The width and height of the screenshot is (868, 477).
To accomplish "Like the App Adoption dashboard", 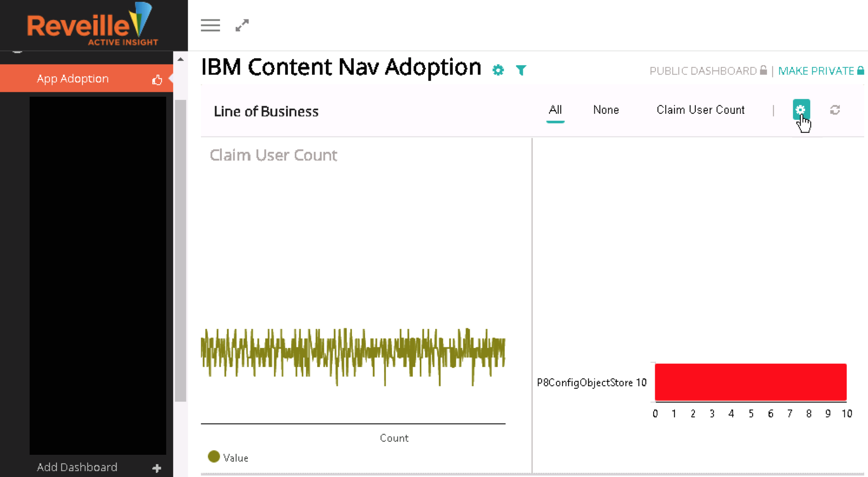I will tap(157, 80).
